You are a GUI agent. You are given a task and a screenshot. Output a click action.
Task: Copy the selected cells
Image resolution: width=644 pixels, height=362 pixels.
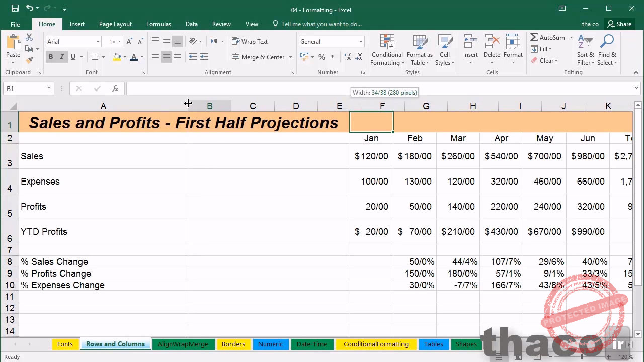pyautogui.click(x=29, y=49)
